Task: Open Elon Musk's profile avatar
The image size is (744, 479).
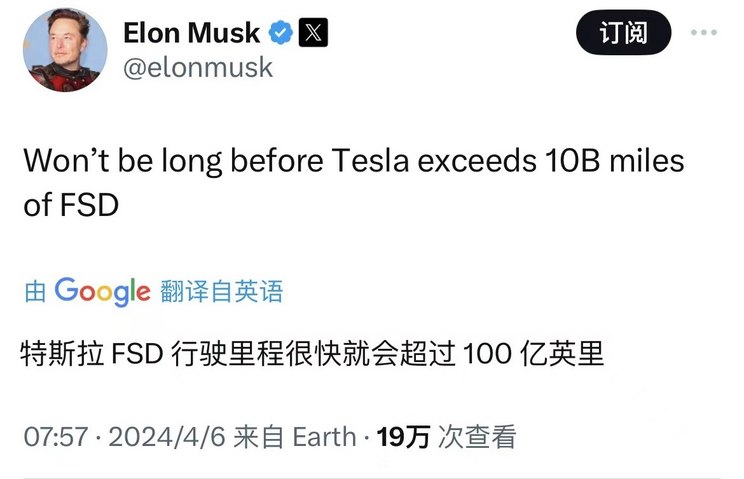Action: tap(66, 50)
